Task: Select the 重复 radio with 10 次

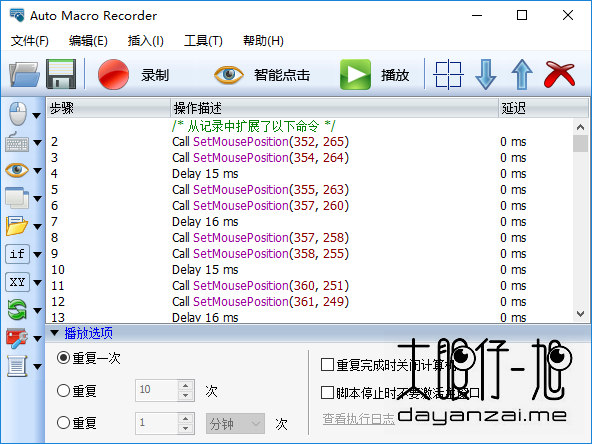Action: coord(63,390)
